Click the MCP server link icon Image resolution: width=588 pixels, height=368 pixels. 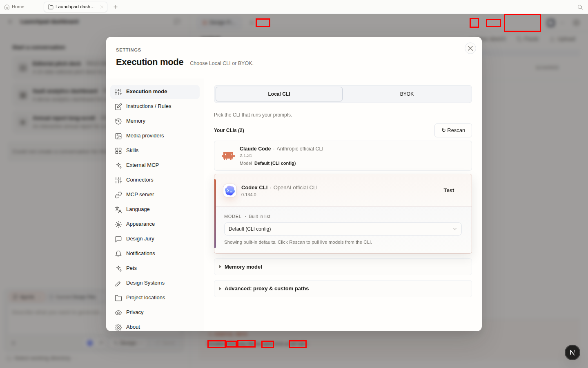pos(118,195)
